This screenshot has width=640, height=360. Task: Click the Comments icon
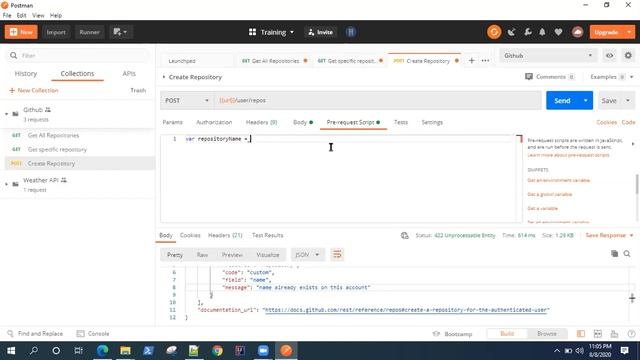(x=529, y=77)
